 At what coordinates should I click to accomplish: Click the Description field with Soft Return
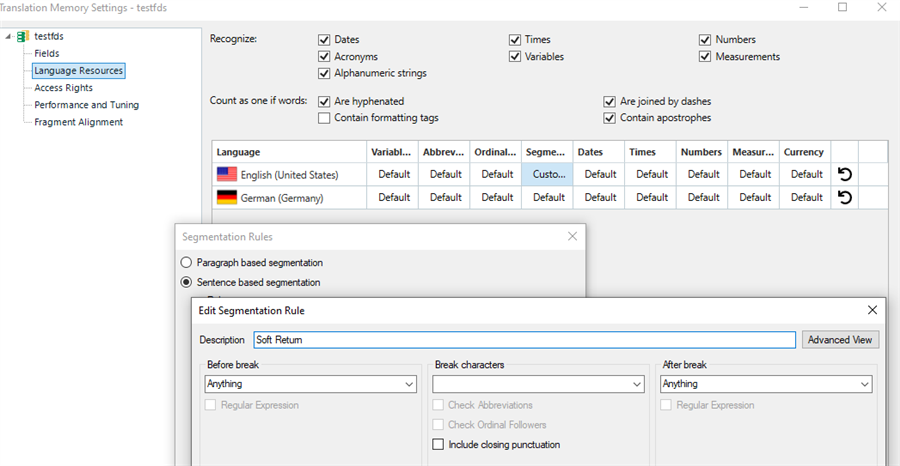pos(523,340)
